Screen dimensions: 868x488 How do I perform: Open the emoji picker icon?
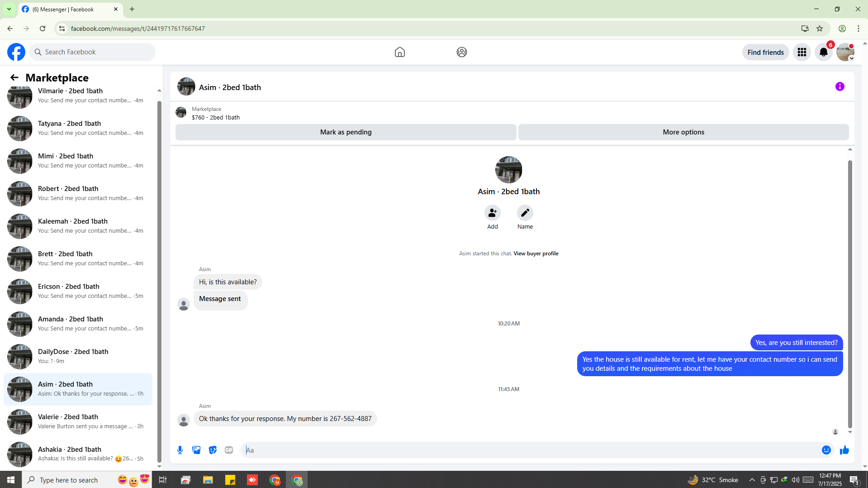(x=826, y=450)
